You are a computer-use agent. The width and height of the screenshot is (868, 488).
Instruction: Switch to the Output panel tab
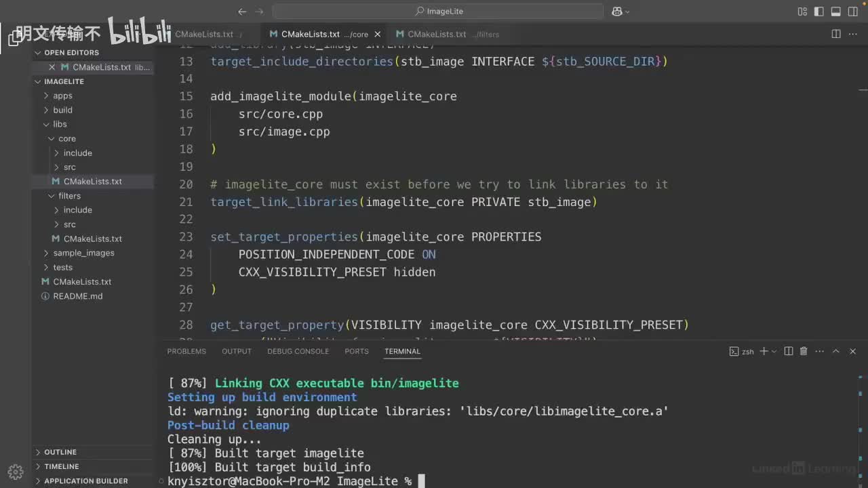(237, 351)
